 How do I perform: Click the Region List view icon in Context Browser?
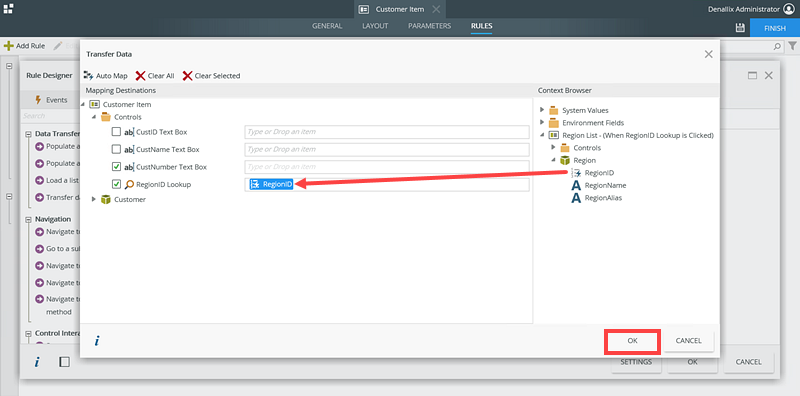click(554, 135)
